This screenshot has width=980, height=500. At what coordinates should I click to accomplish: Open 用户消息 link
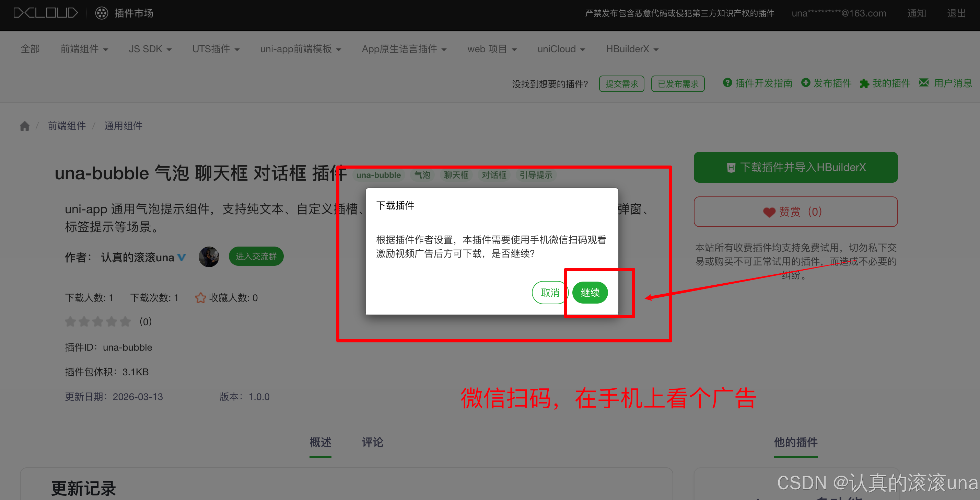tap(953, 83)
